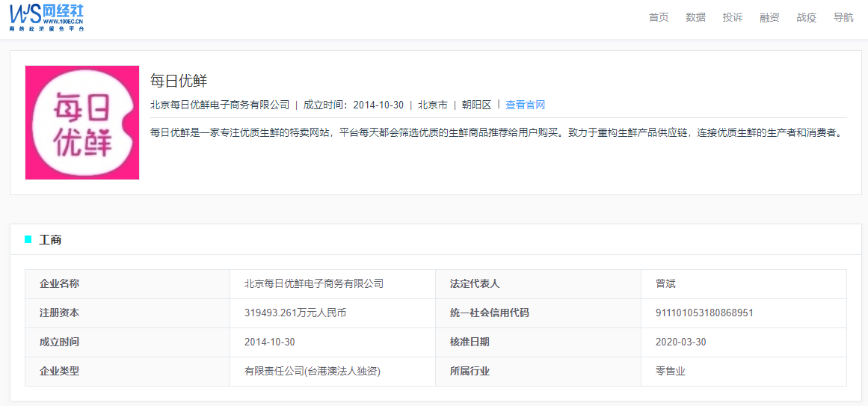
Task: Click the 成立时间：2014-10-30 header text
Action: (x=354, y=105)
